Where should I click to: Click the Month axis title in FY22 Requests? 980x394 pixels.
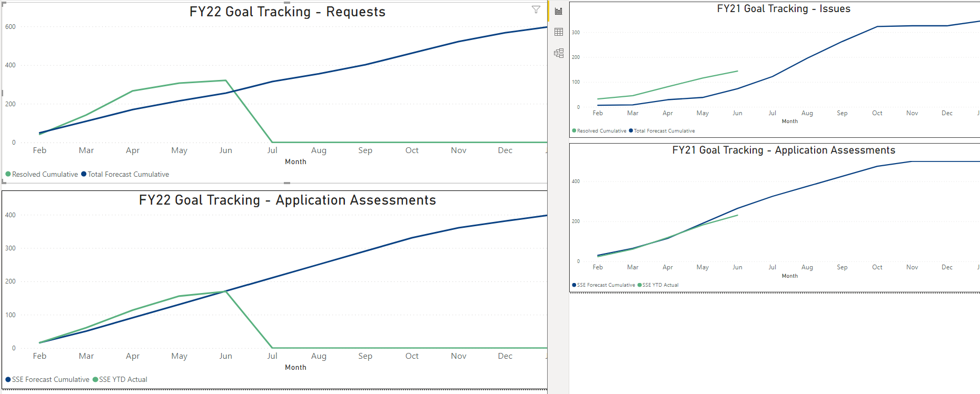tap(295, 161)
